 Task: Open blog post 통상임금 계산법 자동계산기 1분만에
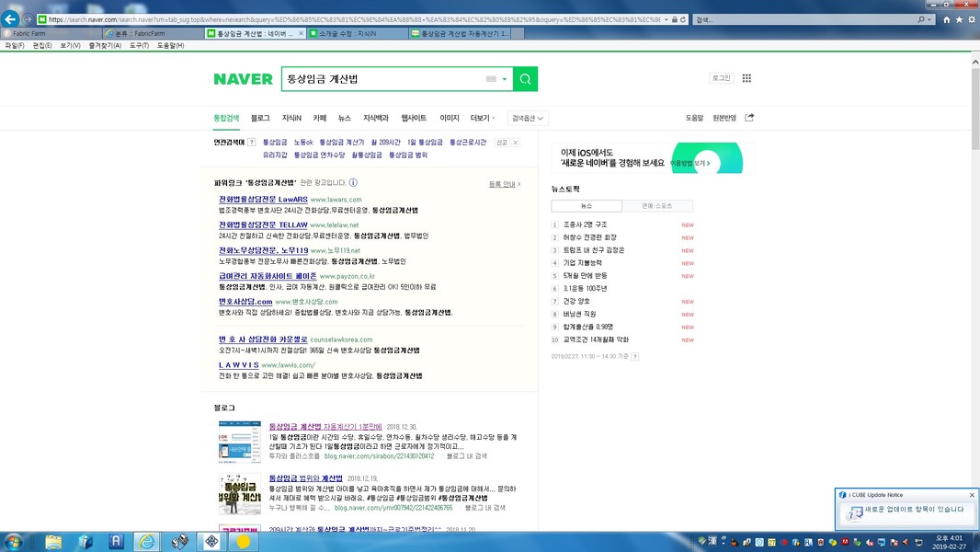pos(325,426)
